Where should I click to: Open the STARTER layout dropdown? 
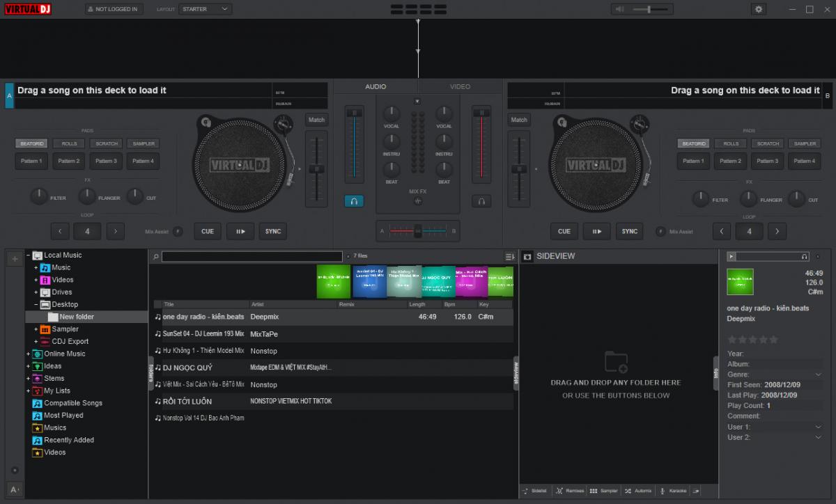[x=206, y=9]
